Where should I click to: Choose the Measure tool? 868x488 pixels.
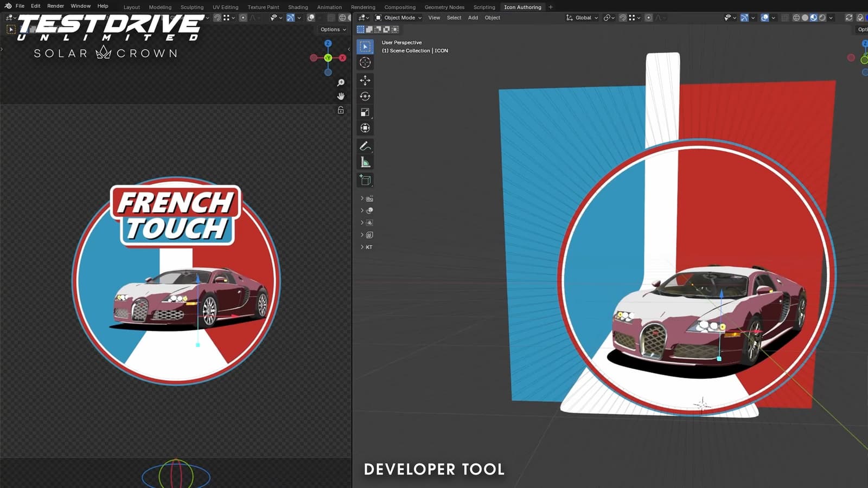point(365,162)
